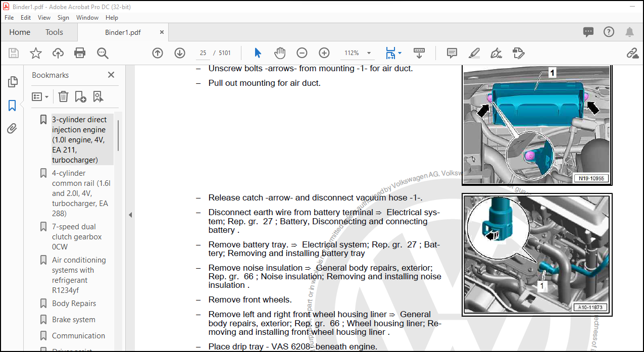The height and width of the screenshot is (352, 644).
Task: Close the Binder1.pdf tab
Action: [162, 32]
